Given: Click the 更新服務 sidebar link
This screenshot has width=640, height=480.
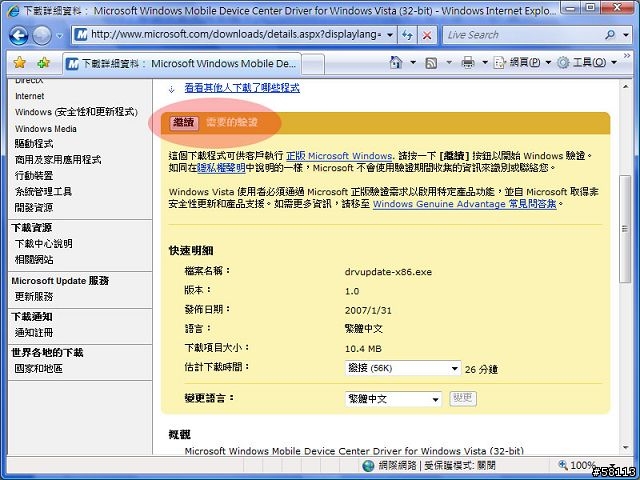Looking at the screenshot, I should pyautogui.click(x=34, y=297).
